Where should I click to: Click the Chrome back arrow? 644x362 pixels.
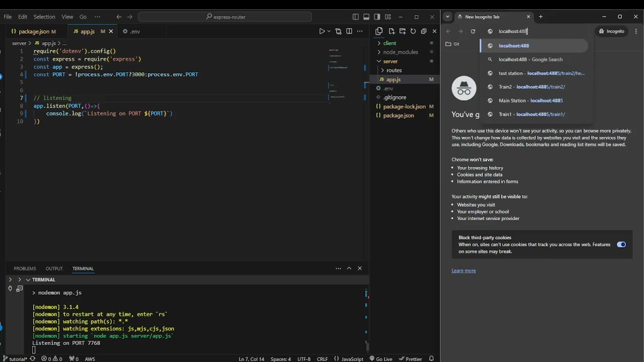pyautogui.click(x=448, y=31)
